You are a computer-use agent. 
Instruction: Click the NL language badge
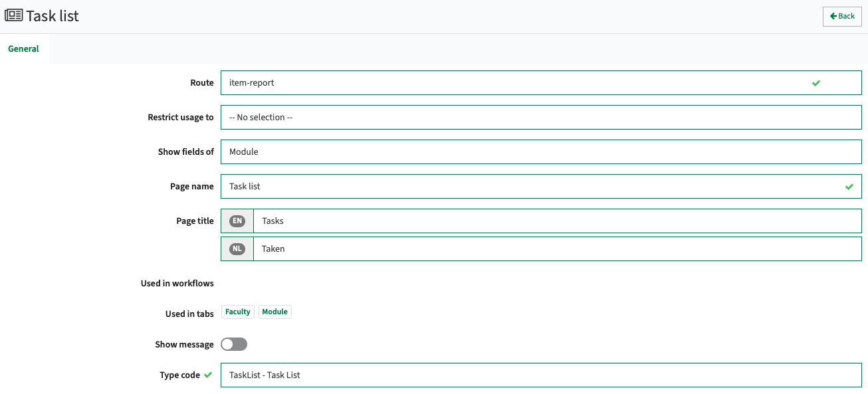[237, 249]
